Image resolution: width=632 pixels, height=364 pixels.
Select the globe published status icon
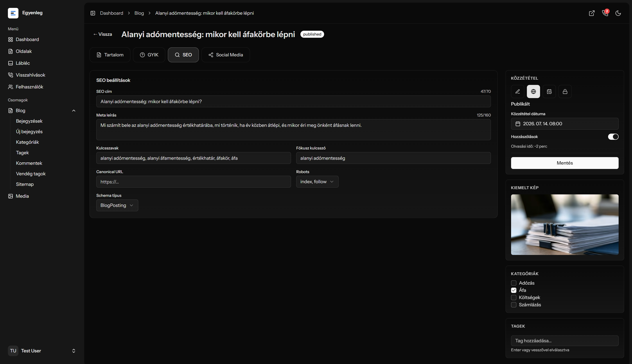pyautogui.click(x=533, y=91)
